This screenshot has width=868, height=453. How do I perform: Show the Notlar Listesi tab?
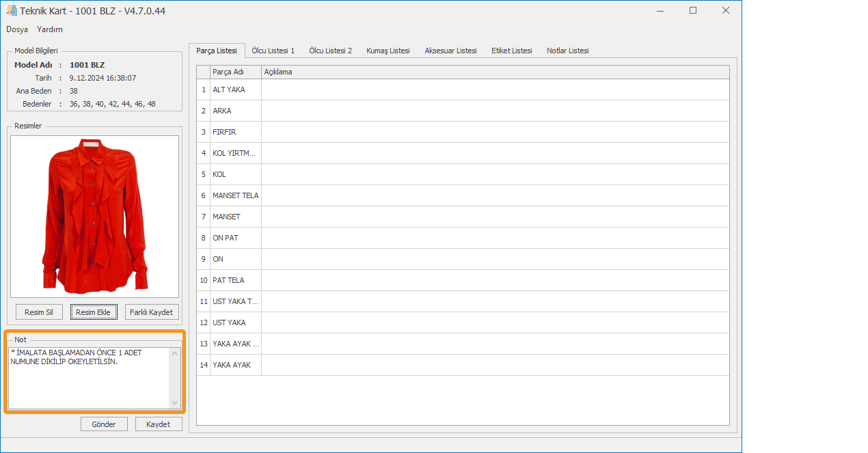click(567, 51)
